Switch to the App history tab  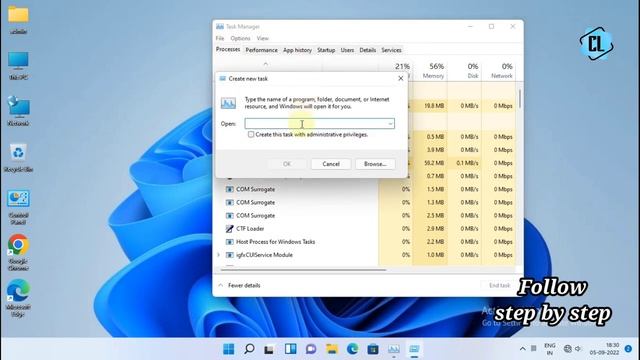tap(297, 50)
